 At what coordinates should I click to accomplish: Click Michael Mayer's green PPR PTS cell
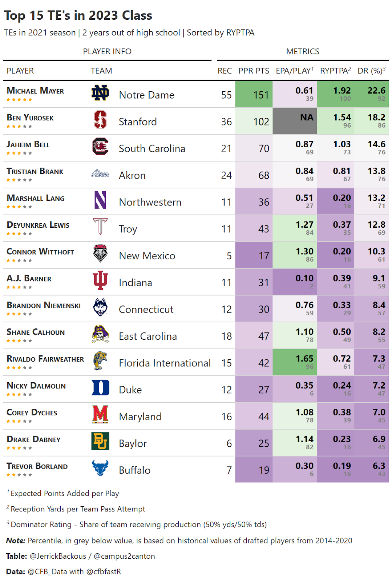[254, 95]
